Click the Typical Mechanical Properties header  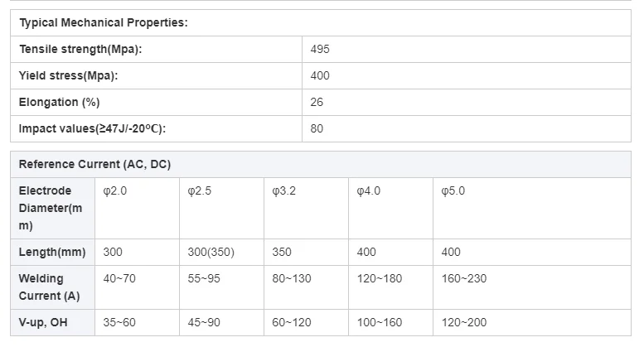104,22
